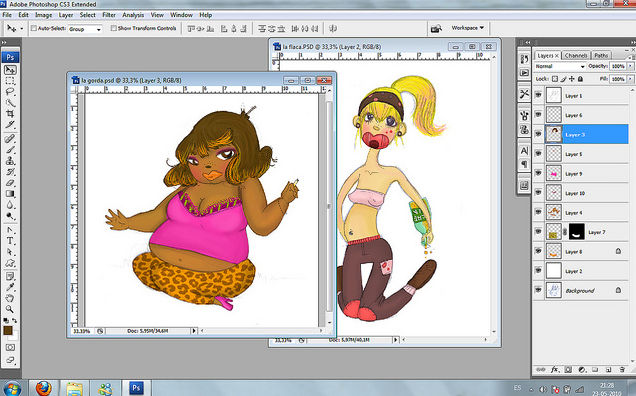The height and width of the screenshot is (396, 636).
Task: Check Show Transform Controls
Action: [x=114, y=28]
